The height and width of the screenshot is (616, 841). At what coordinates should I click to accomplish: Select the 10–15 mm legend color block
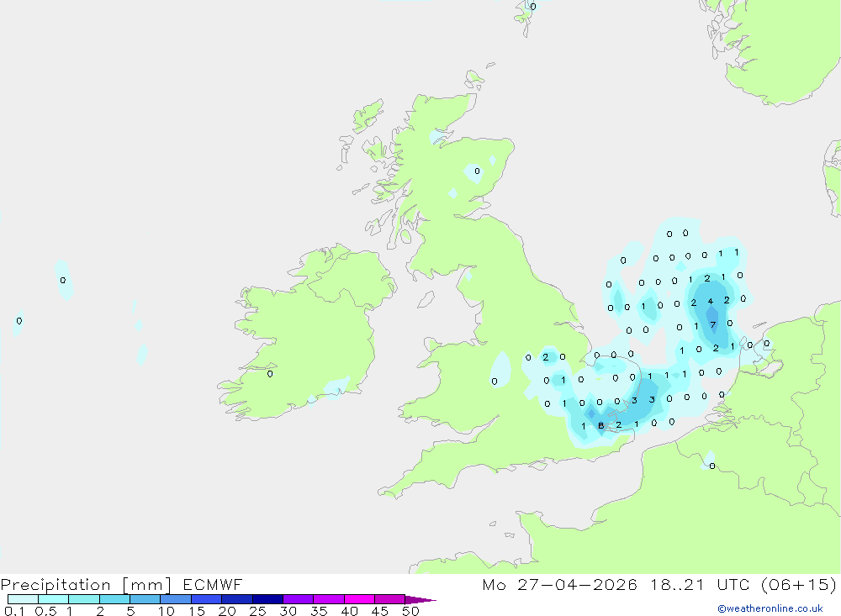[x=176, y=599]
